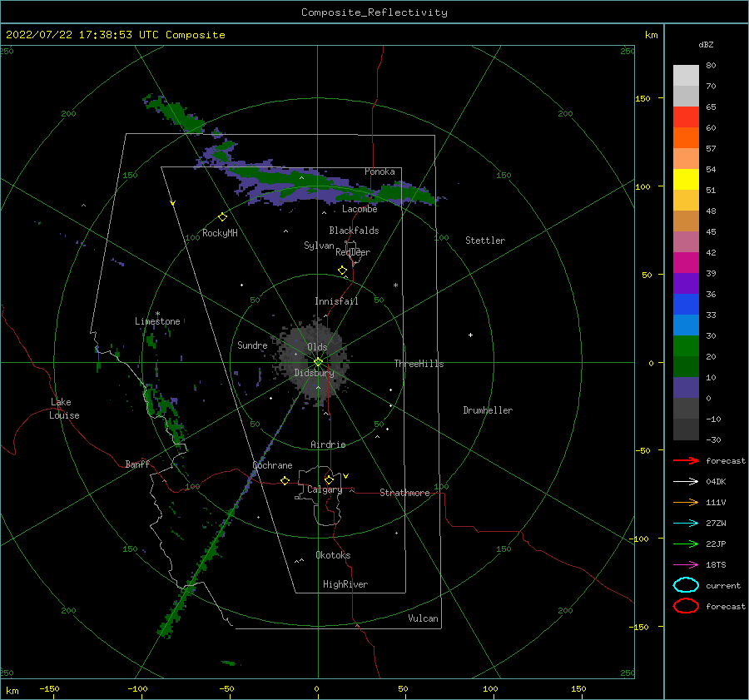The width and height of the screenshot is (749, 700).
Task: Click the yellow radar-site diamond at Olds center
Action: point(318,362)
